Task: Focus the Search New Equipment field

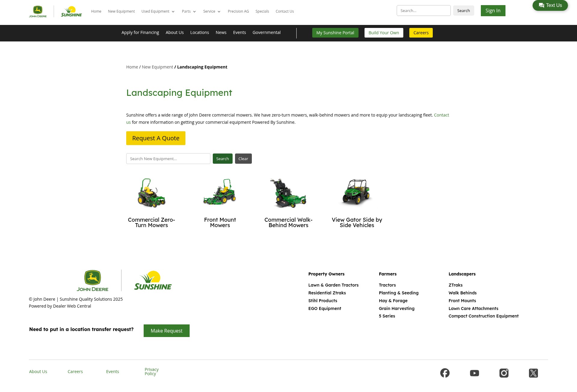Action: (x=168, y=159)
